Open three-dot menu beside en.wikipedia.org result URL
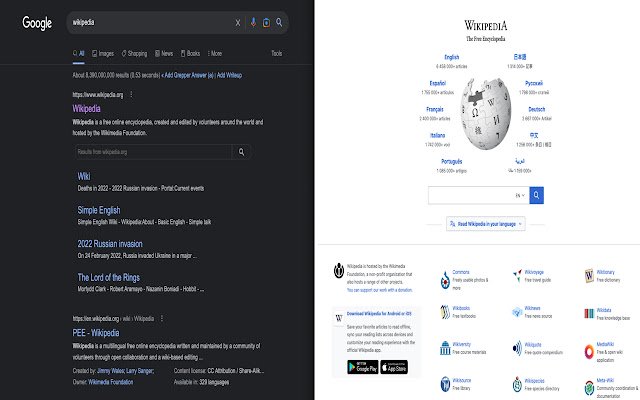This screenshot has width=640, height=400. click(x=162, y=318)
